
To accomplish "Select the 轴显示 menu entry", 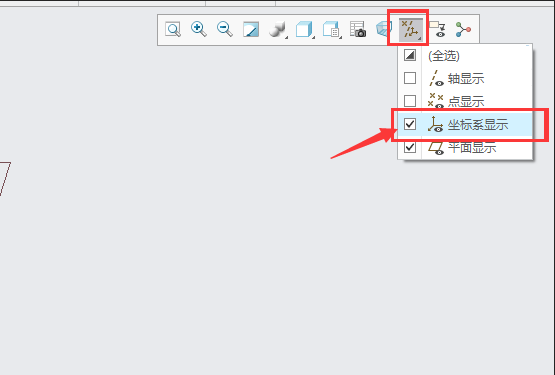I will click(466, 79).
